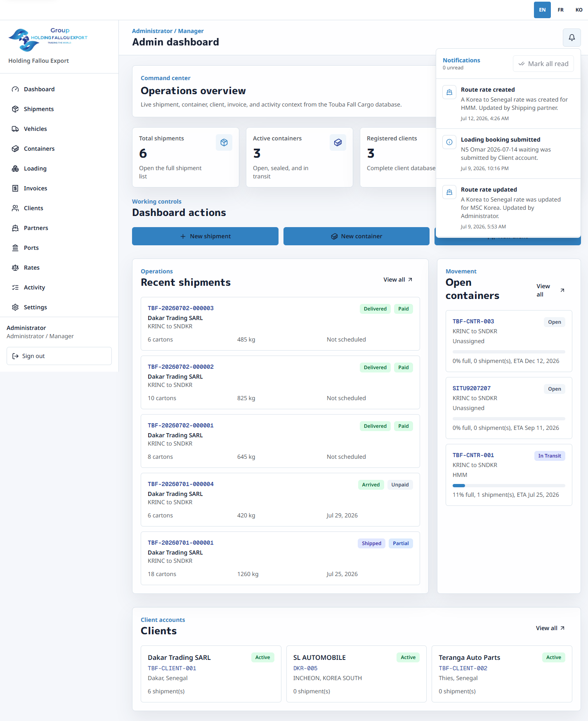Click client code TBF-CLIENT-002
The image size is (588, 721).
(x=463, y=668)
